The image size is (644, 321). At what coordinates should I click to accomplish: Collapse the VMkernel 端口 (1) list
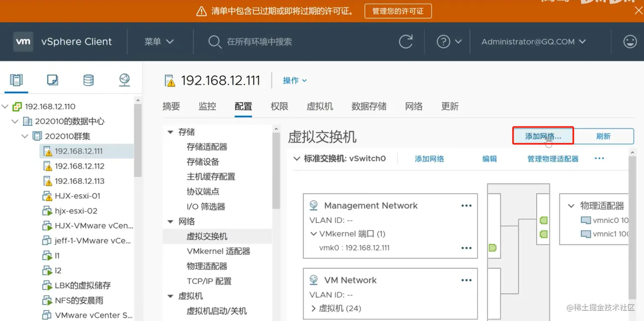click(x=314, y=234)
